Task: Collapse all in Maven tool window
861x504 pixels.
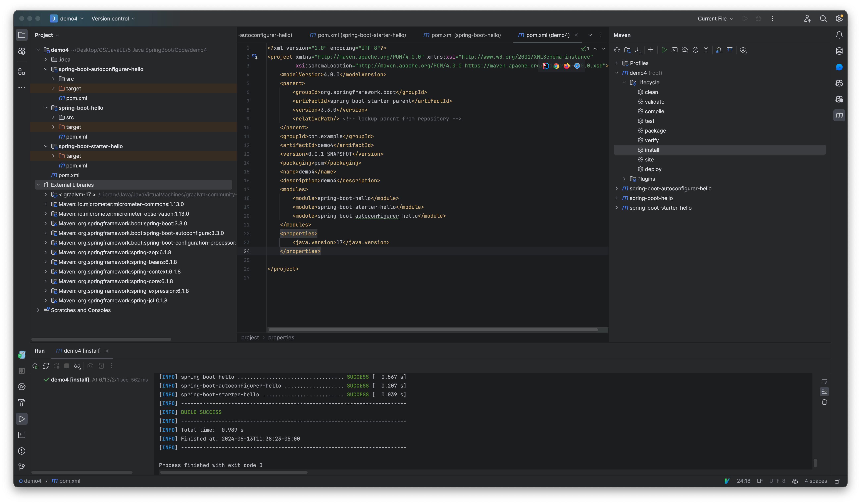Action: click(706, 50)
